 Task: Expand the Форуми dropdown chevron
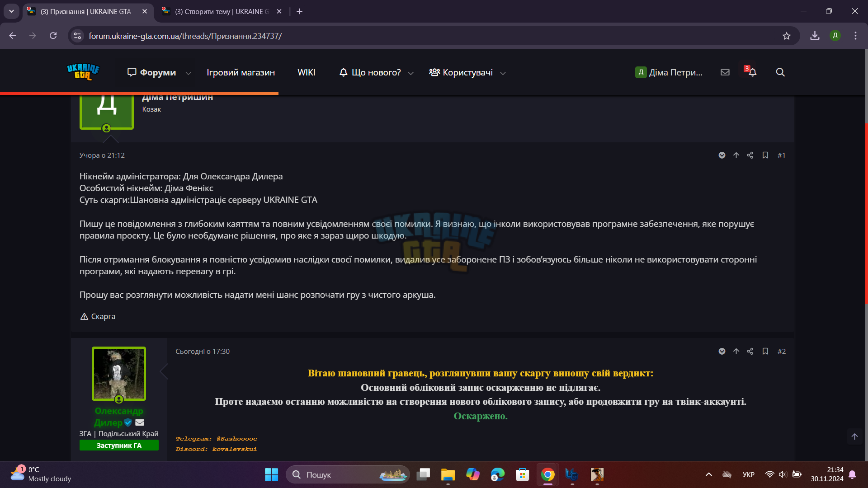189,73
